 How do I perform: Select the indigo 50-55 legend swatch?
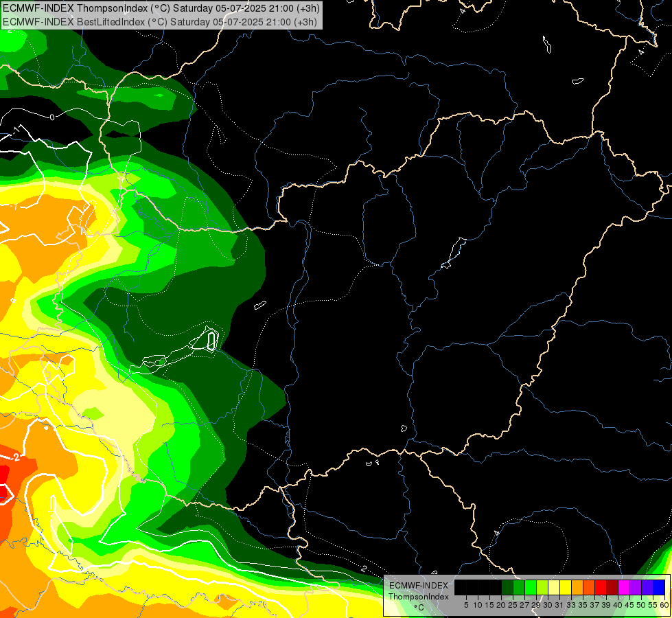coord(647,587)
